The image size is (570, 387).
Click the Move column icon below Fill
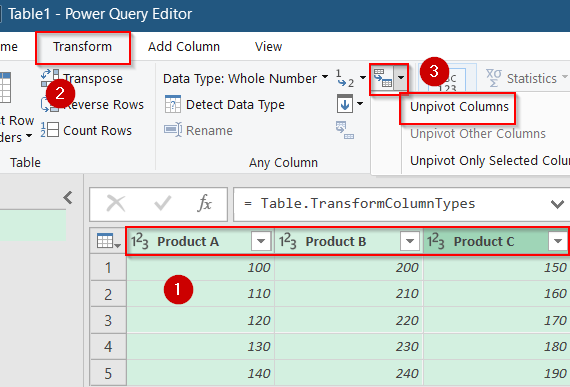click(345, 130)
